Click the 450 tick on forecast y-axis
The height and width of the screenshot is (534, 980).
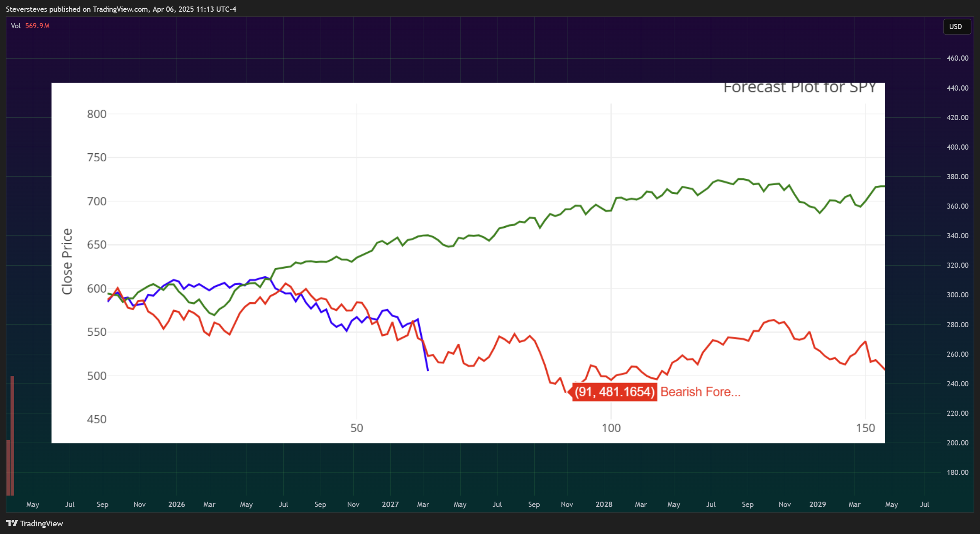[x=97, y=419]
